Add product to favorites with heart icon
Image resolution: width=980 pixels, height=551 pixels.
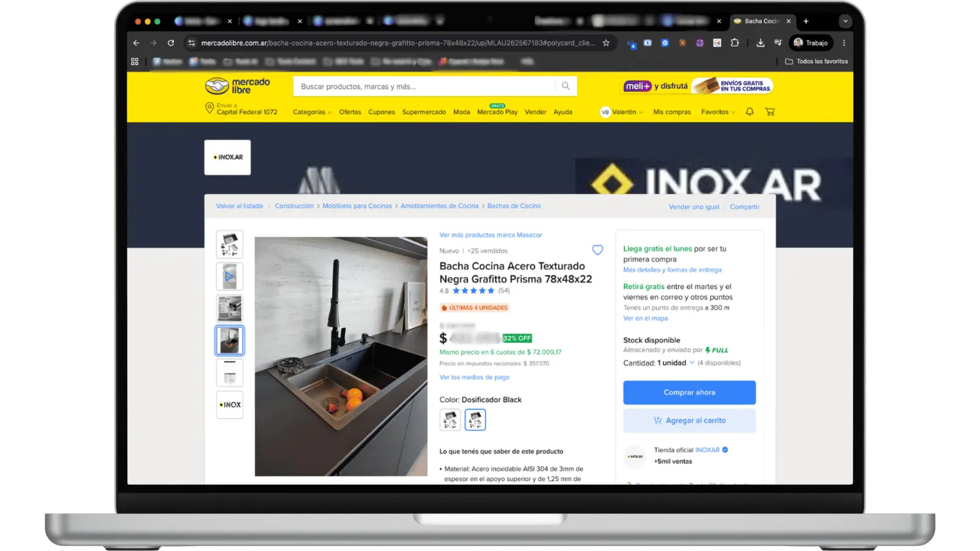[597, 250]
